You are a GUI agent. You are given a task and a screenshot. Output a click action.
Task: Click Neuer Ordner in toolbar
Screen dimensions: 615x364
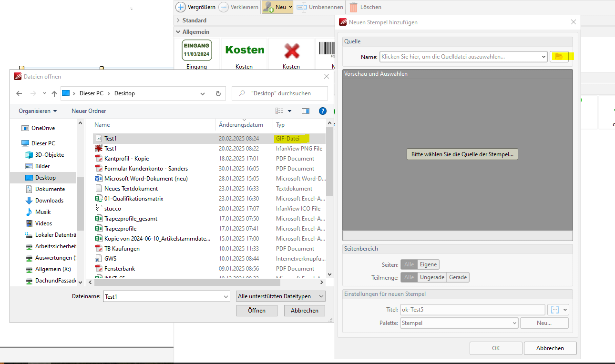[x=89, y=111]
